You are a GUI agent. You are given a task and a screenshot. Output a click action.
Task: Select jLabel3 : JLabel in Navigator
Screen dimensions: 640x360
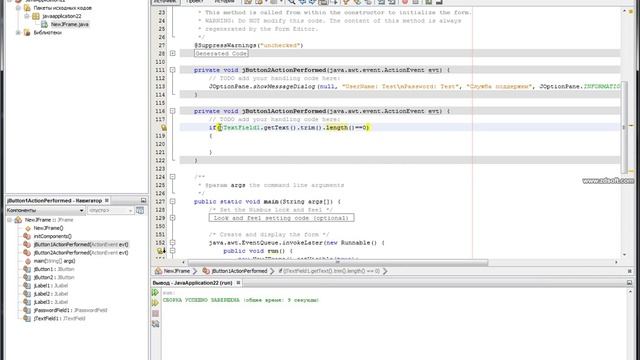pos(51,302)
